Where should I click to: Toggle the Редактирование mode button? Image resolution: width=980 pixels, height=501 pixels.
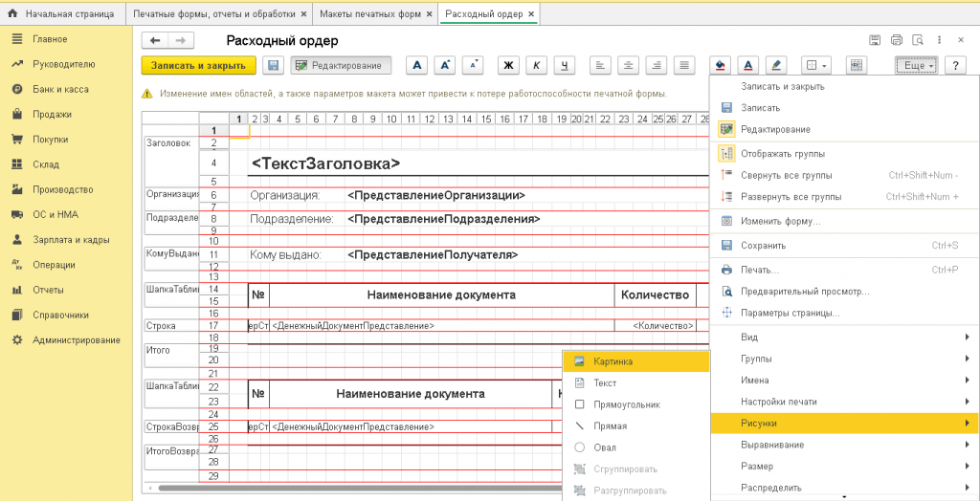click(x=341, y=66)
